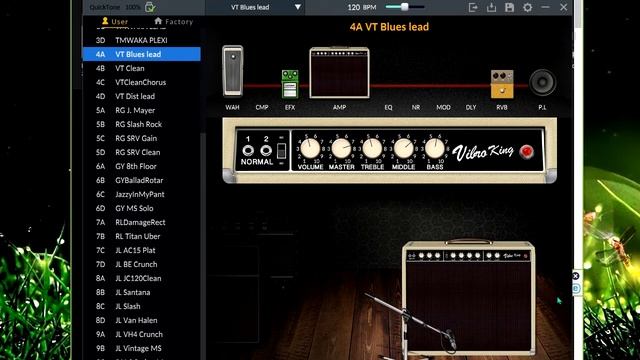This screenshot has width=640, height=360.
Task: Click input jack 1 on the amp
Action: pyautogui.click(x=248, y=151)
